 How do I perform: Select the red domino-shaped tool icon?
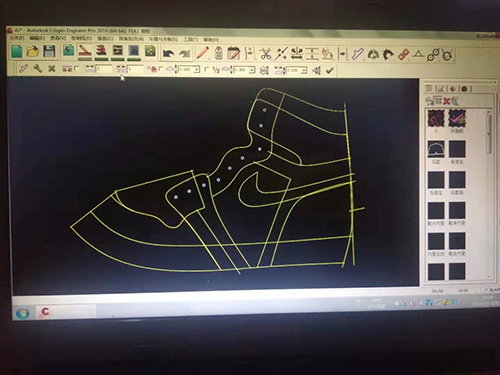click(x=403, y=55)
